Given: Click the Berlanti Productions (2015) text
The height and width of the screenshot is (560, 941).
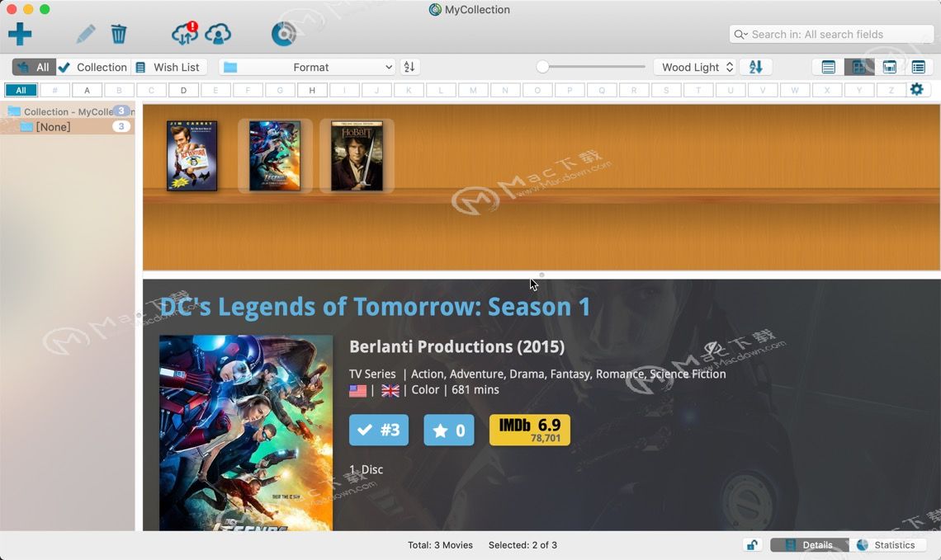Looking at the screenshot, I should [x=456, y=346].
